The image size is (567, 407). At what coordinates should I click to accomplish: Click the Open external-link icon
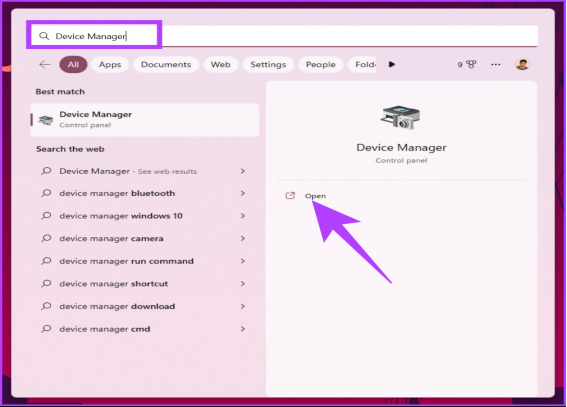pos(290,196)
